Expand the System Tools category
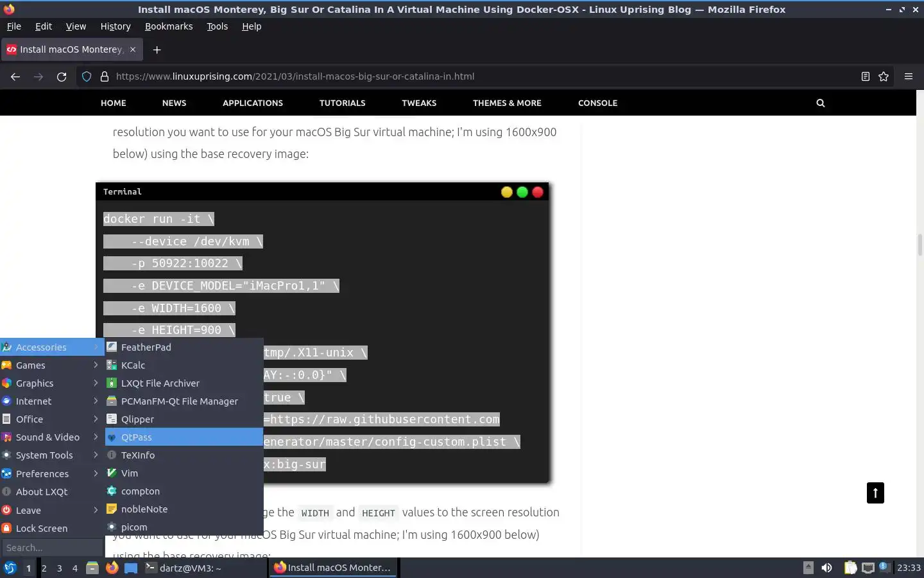 point(51,455)
